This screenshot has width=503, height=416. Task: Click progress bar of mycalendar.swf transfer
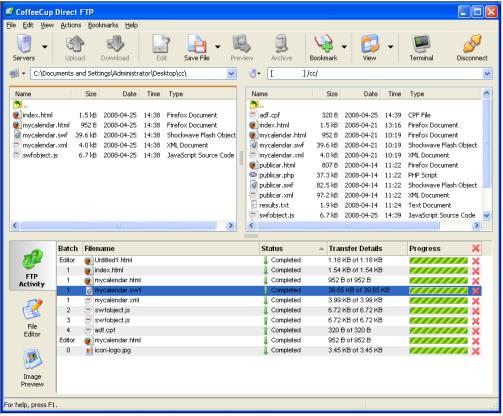click(x=438, y=290)
